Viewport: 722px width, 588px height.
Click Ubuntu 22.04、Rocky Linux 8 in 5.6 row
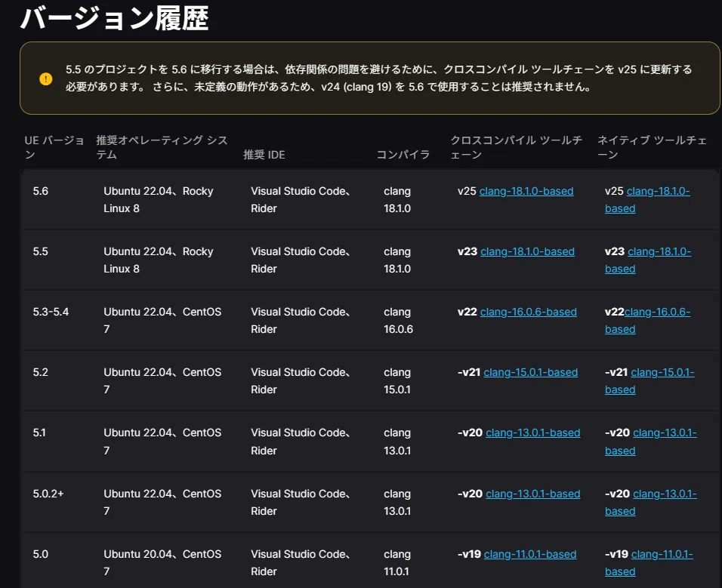click(159, 200)
